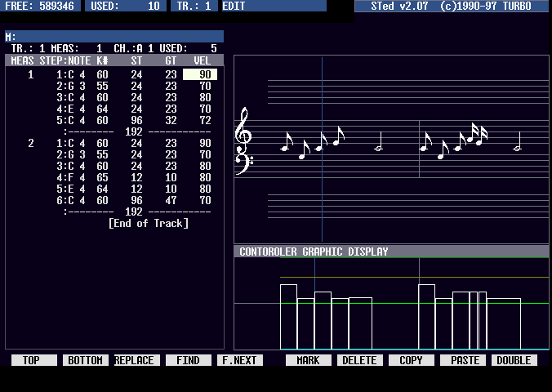Jump to track BOTTOM button
Viewport: 552px width, 392px height.
(86, 360)
